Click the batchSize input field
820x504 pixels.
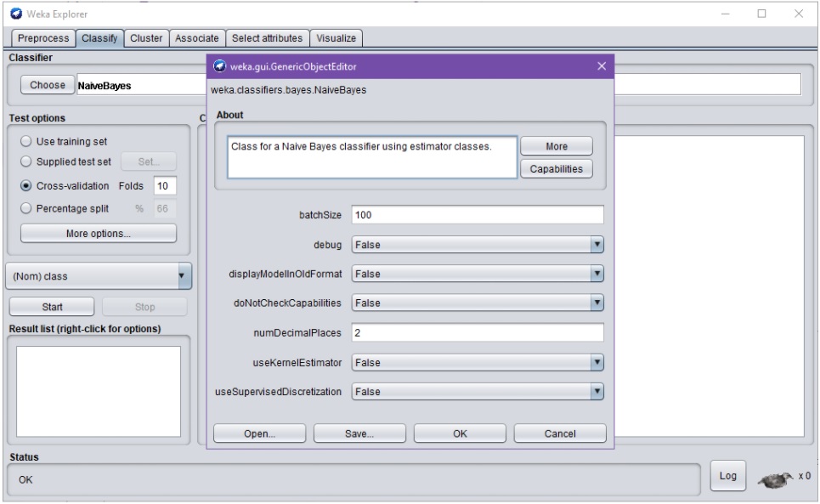point(478,215)
